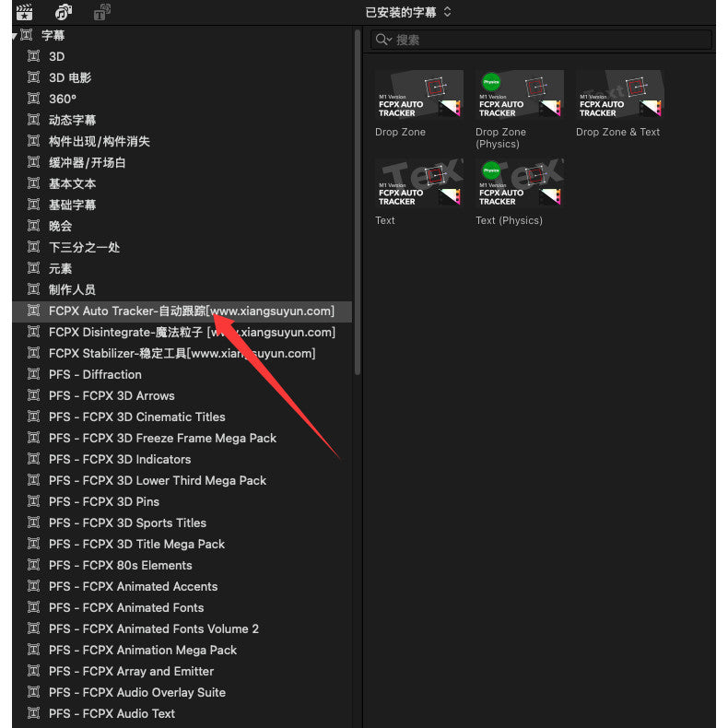The width and height of the screenshot is (728, 728).
Task: Click title icon beside 制作人员 row
Action: tap(33, 289)
